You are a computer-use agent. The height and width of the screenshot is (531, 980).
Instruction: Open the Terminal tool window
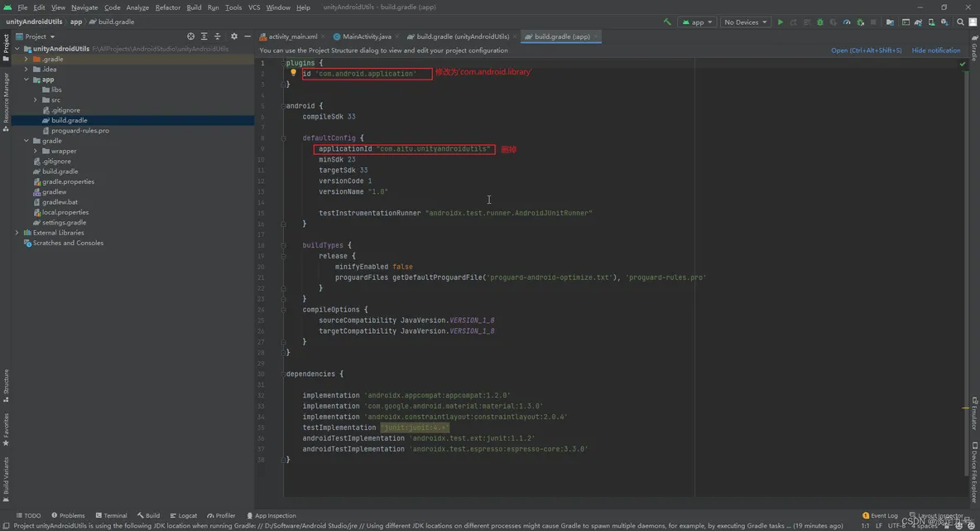point(111,515)
